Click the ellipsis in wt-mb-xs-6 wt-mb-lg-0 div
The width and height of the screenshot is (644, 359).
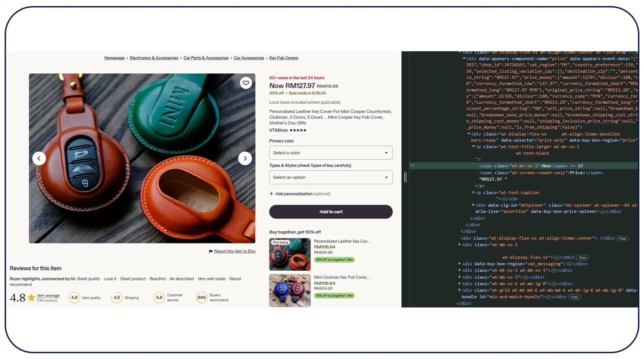[x=554, y=284]
